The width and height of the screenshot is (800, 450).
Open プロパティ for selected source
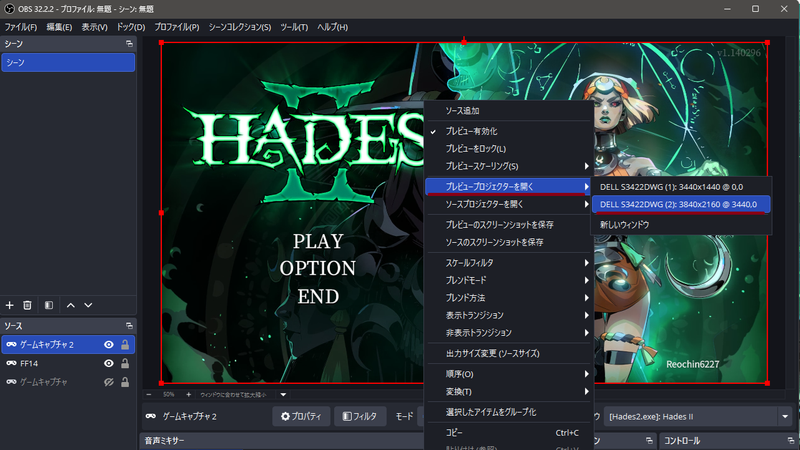click(x=301, y=416)
